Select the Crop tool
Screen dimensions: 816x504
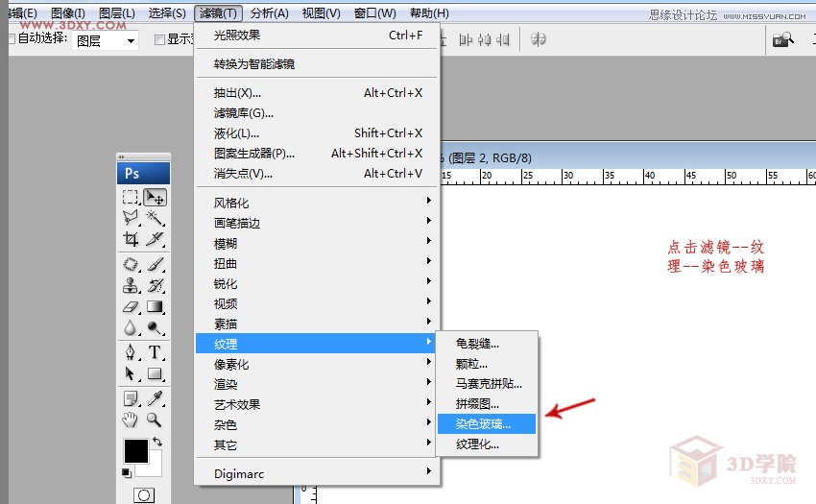[131, 238]
